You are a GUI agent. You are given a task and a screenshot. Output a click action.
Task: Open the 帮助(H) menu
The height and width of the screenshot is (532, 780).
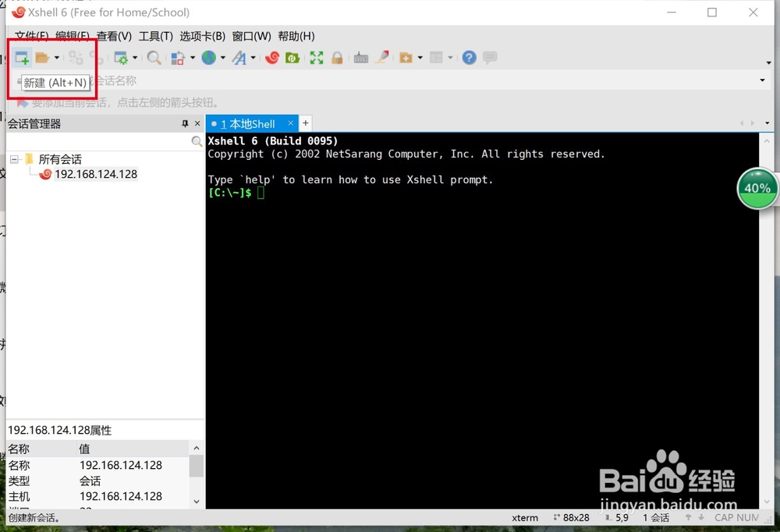pyautogui.click(x=296, y=37)
